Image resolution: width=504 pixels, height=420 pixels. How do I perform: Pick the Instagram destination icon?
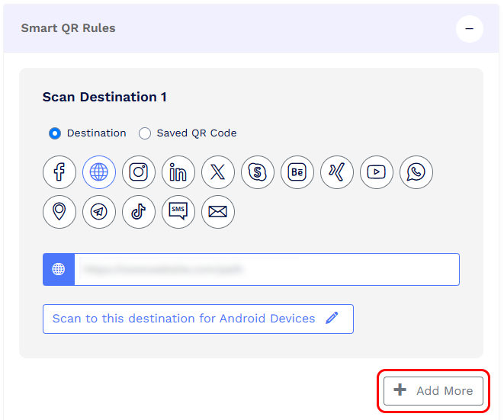pos(139,172)
